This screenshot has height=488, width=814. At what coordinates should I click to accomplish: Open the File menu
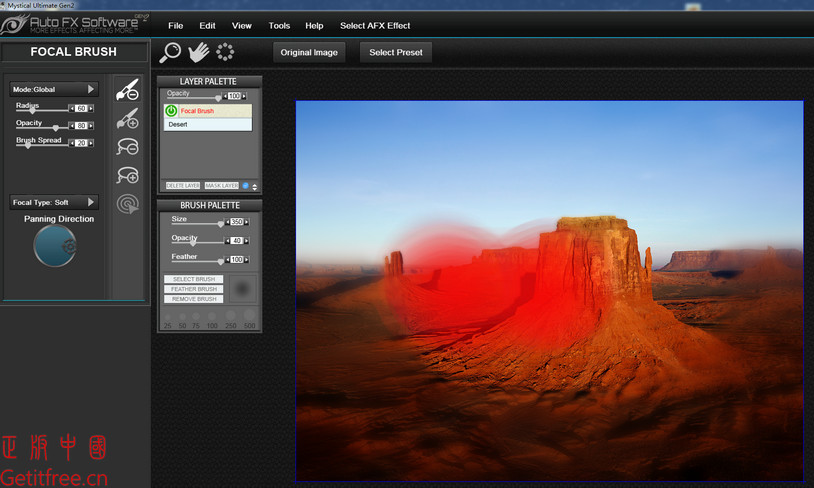175,25
